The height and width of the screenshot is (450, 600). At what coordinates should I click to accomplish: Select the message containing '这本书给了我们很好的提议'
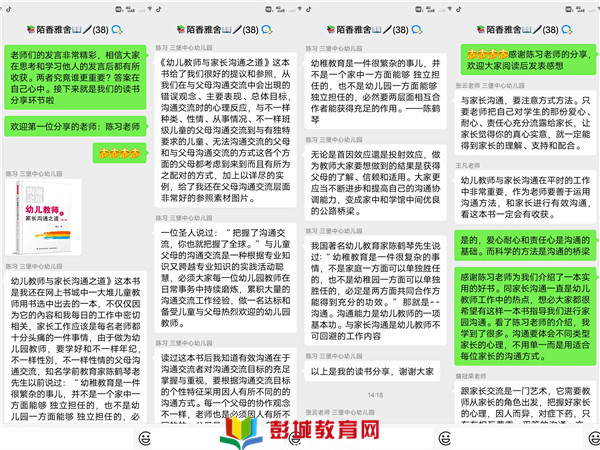(225, 130)
